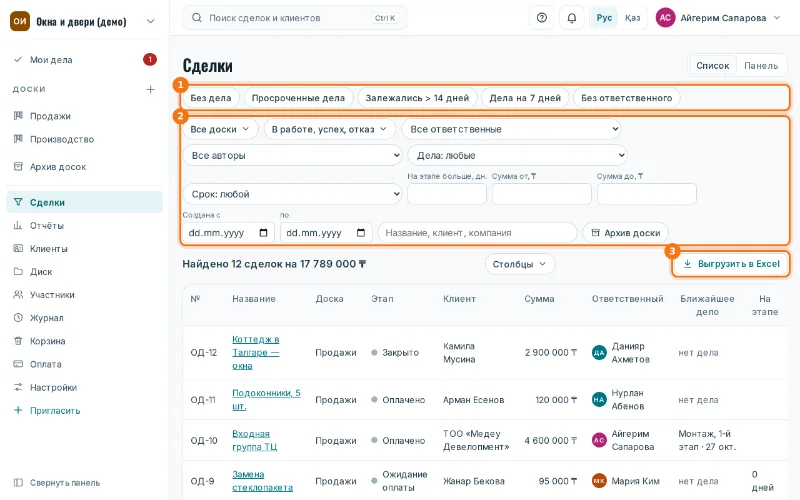800x500 pixels.
Task: Switch to the Панель view tab
Action: 761,65
